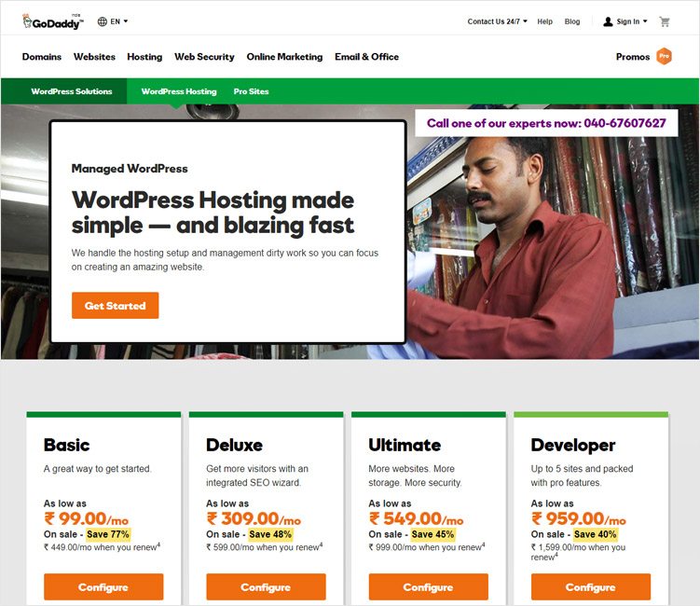The width and height of the screenshot is (700, 606).
Task: Expand the Sign In dropdown
Action: click(x=632, y=21)
